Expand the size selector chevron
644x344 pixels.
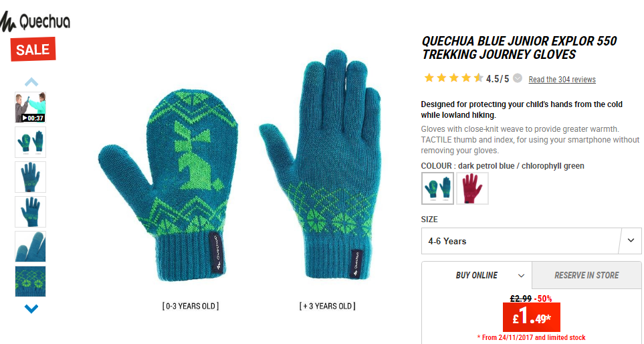(631, 240)
